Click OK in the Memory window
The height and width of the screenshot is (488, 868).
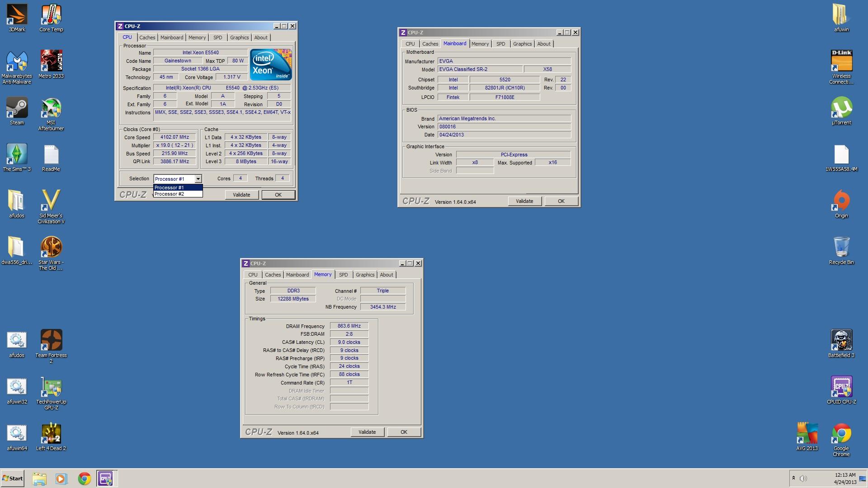[x=404, y=432]
